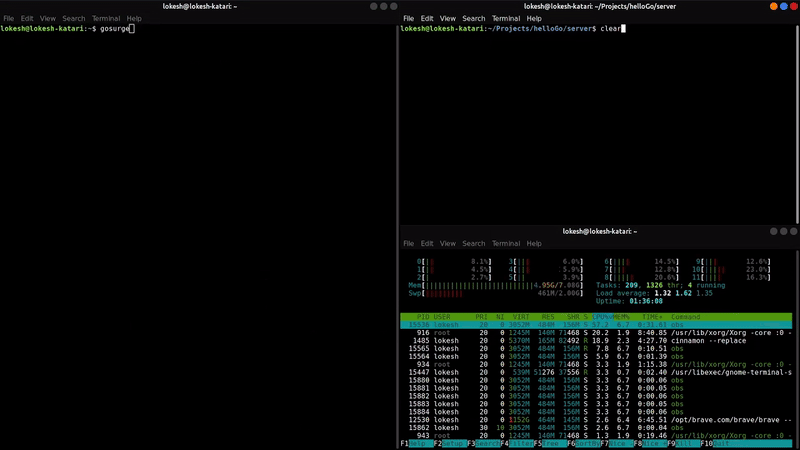Click F3 Search in htop bar
This screenshot has height=450, width=800.
click(487, 443)
